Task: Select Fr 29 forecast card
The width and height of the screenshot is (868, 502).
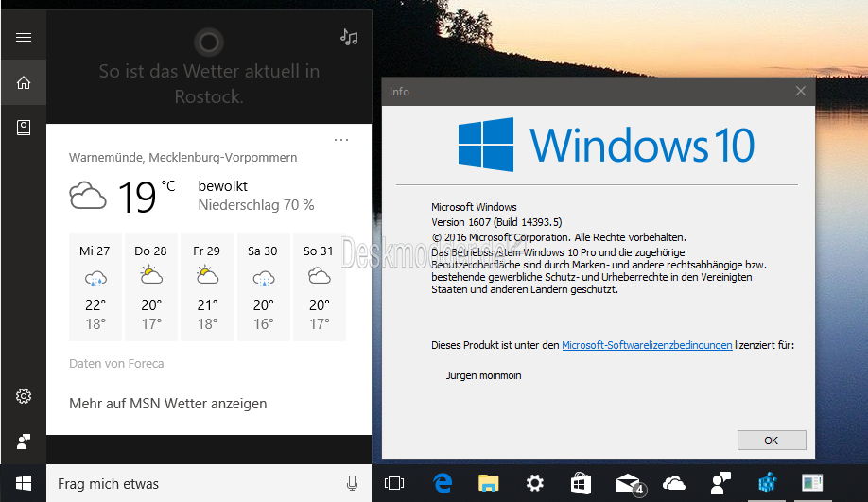Action: [x=207, y=286]
